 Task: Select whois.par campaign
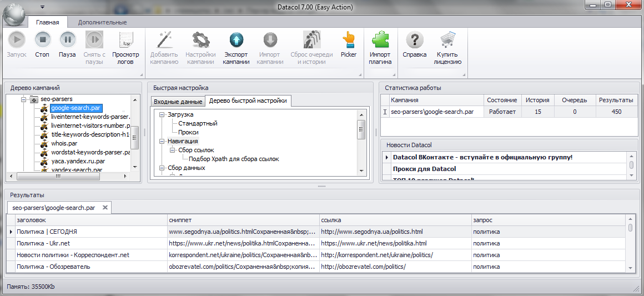pos(64,143)
